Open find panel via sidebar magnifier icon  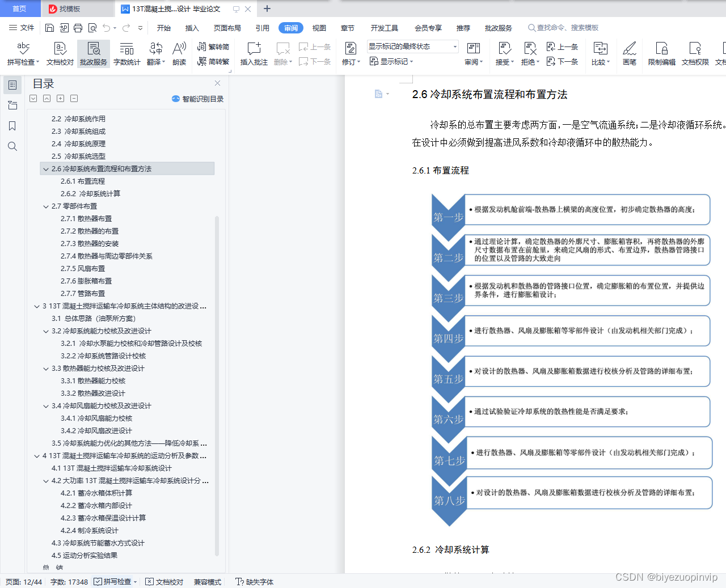12,146
